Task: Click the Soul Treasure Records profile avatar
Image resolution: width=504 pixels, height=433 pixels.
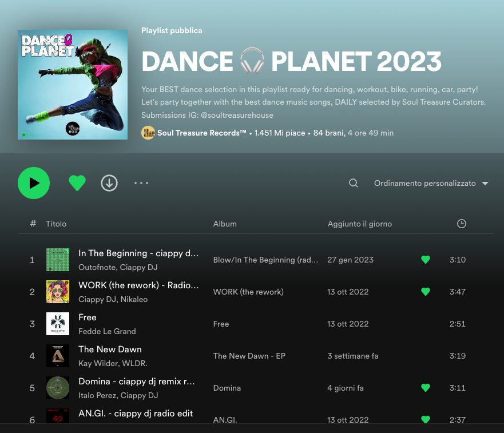Action: point(148,133)
